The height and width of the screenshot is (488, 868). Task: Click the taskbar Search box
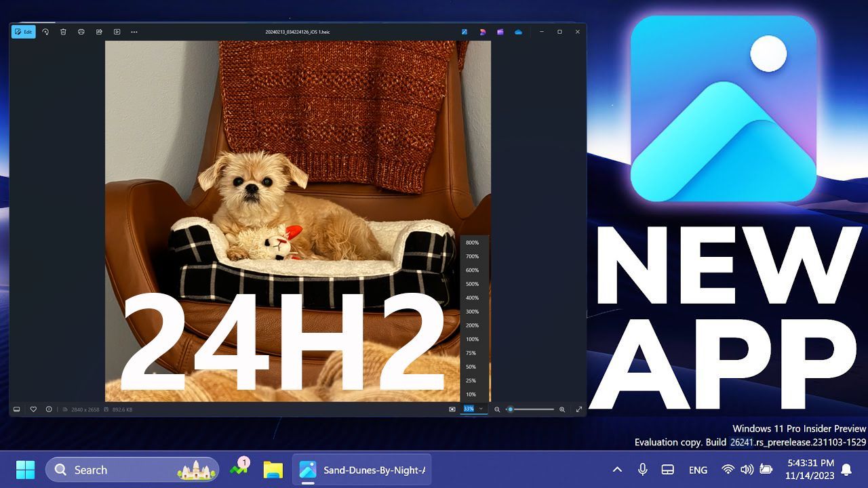[x=132, y=470]
